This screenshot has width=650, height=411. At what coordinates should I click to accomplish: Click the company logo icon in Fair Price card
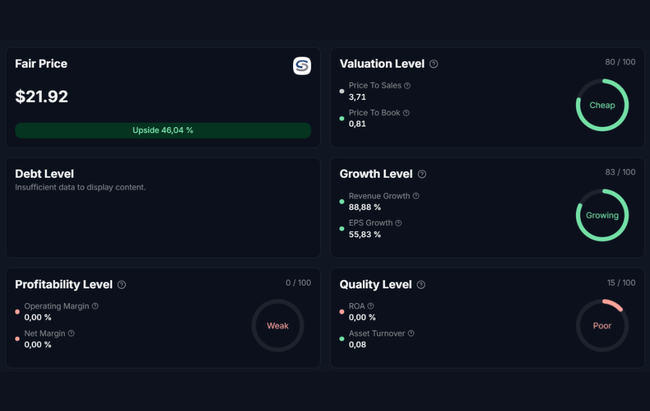coord(302,66)
